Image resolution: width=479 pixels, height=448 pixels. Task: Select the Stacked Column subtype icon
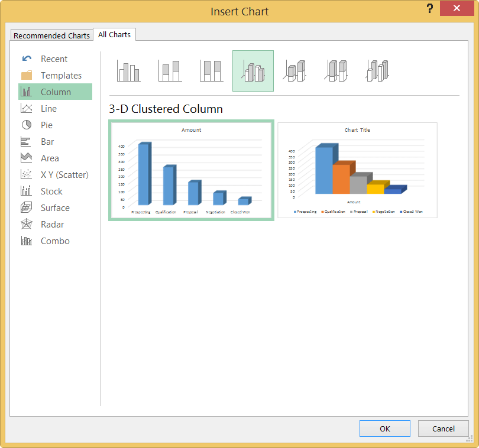(170, 71)
